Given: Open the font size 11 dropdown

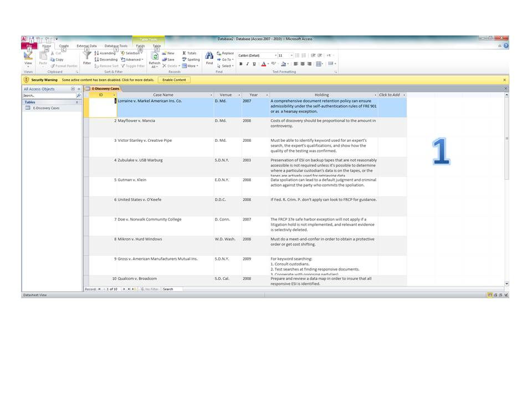Looking at the screenshot, I should (x=291, y=55).
